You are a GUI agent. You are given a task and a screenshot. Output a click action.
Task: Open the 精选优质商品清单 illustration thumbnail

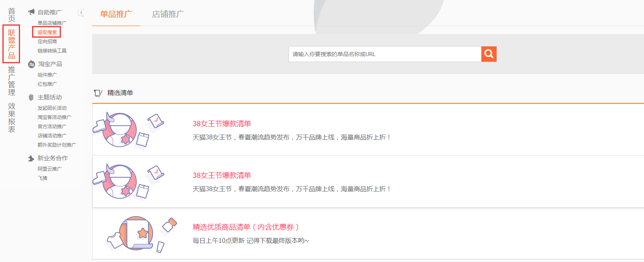tap(141, 234)
